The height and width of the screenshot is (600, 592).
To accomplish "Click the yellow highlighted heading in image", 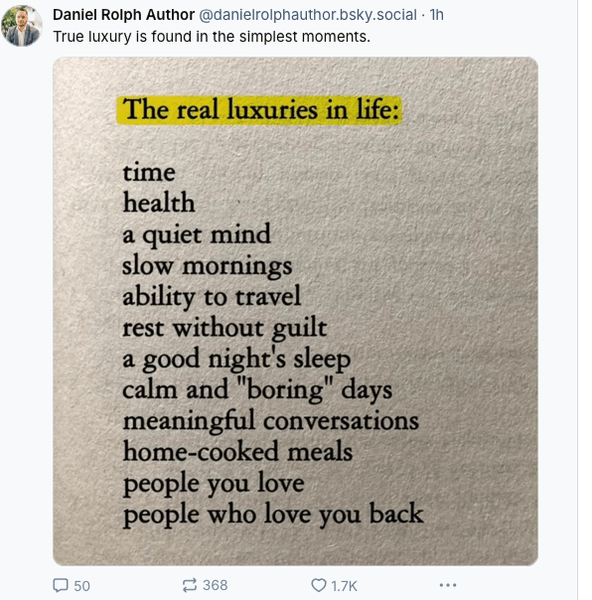I will 259,110.
